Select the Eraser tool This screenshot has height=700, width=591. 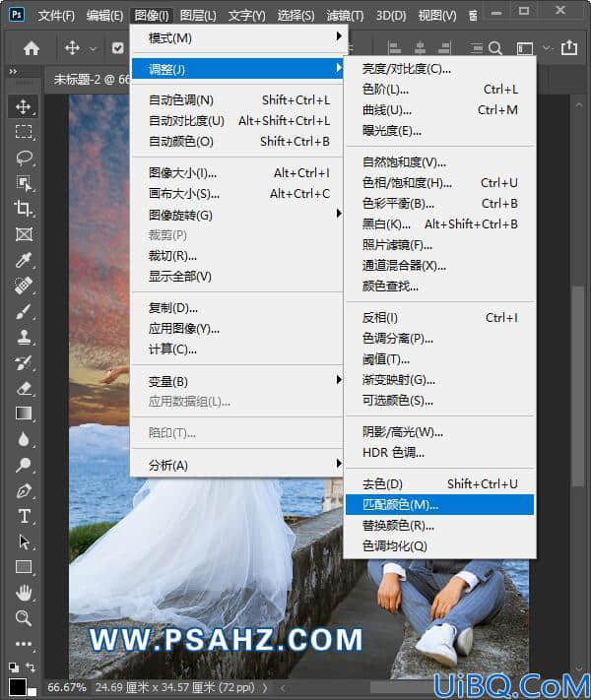point(24,388)
